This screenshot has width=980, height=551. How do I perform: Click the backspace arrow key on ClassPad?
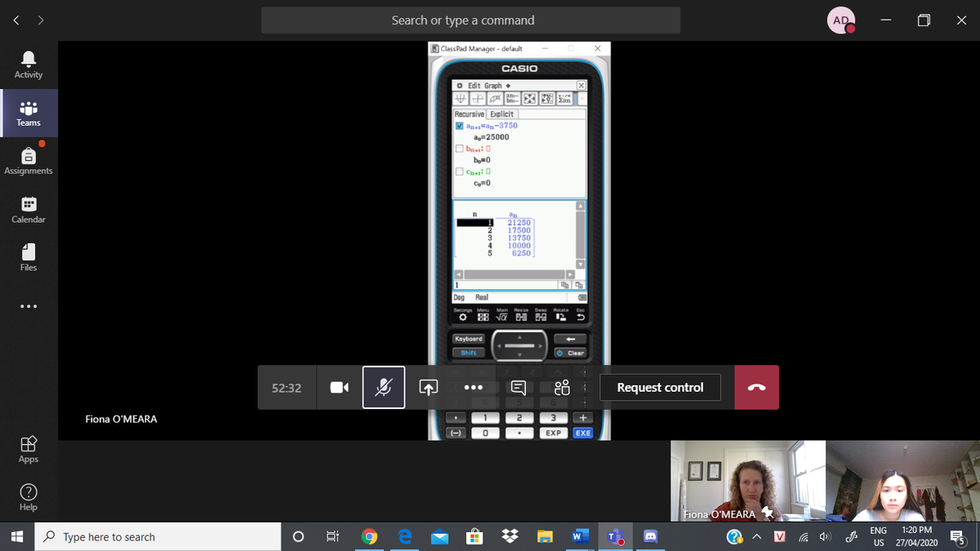pos(571,339)
